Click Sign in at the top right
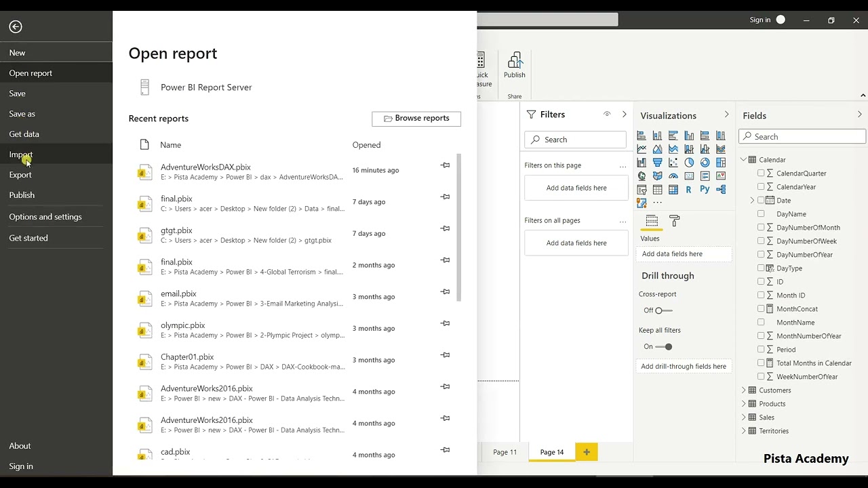The width and height of the screenshot is (868, 488). coord(760,20)
